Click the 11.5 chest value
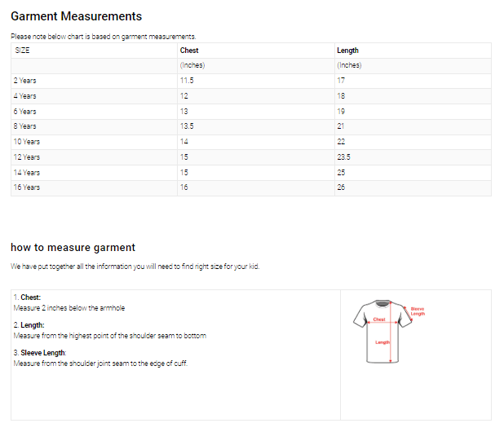 click(187, 81)
